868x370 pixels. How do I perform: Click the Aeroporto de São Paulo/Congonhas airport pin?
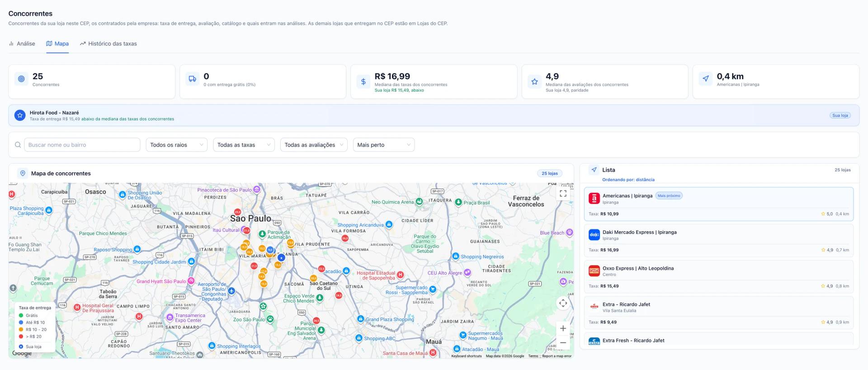click(x=231, y=291)
